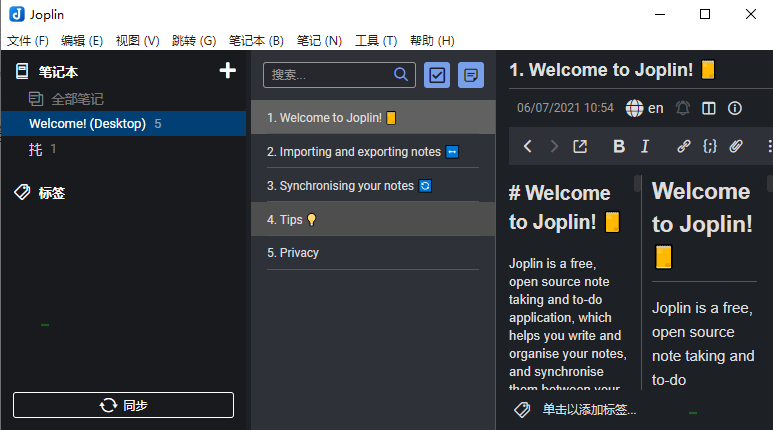Click the markdown editor scrollbar
Image resolution: width=773 pixels, height=430 pixels.
point(637,183)
